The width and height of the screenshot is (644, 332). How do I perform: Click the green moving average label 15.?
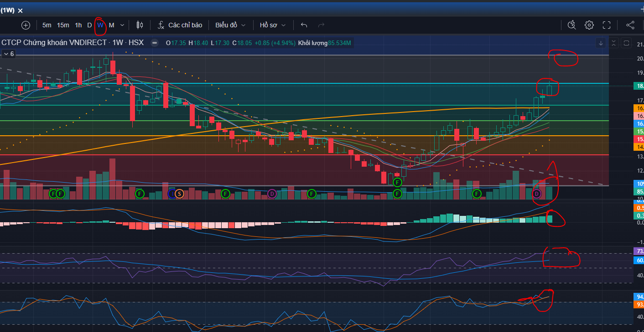[639, 131]
